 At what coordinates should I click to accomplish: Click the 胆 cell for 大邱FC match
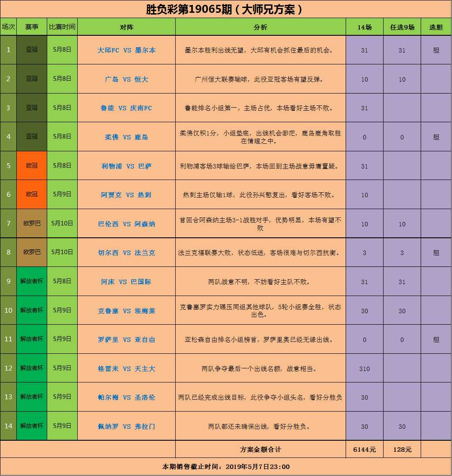click(x=436, y=50)
